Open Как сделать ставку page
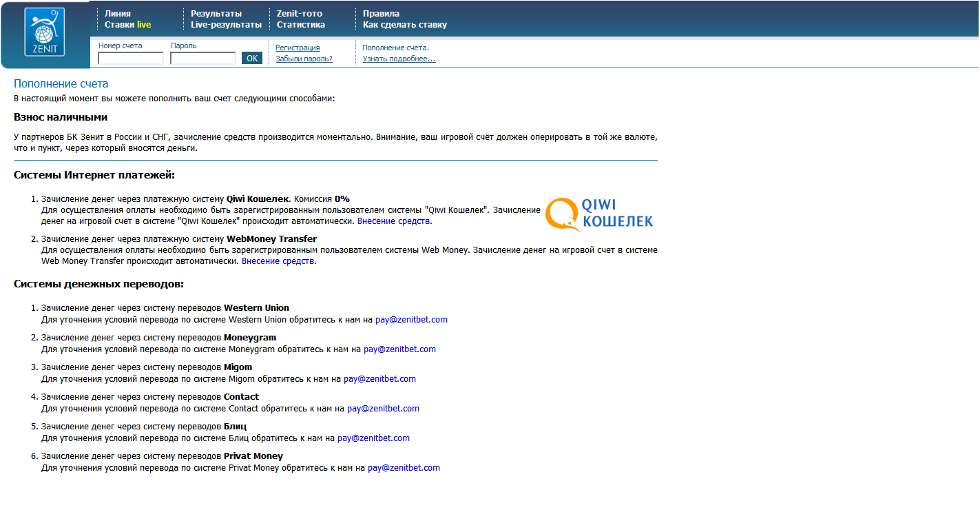The image size is (980, 510). 405,25
